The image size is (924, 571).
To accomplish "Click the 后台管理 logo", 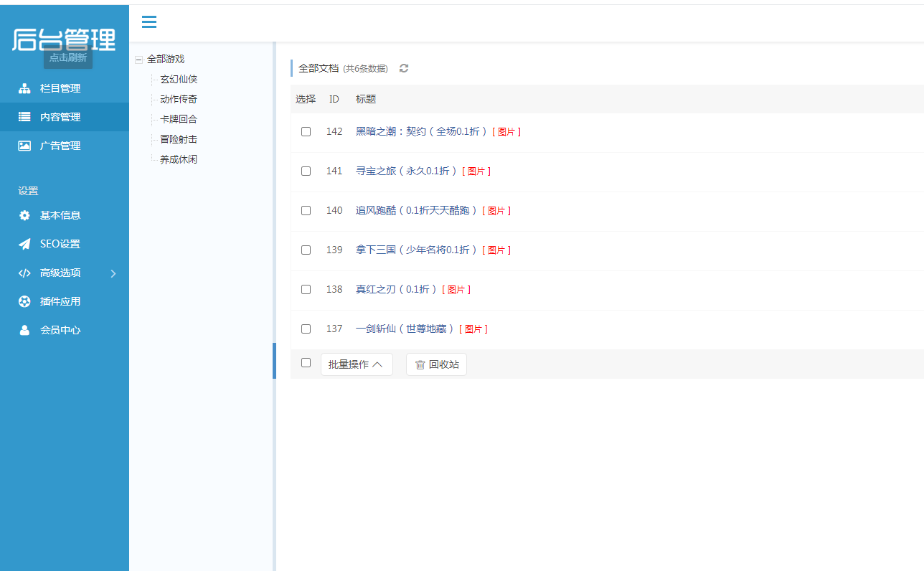I will (x=64, y=39).
